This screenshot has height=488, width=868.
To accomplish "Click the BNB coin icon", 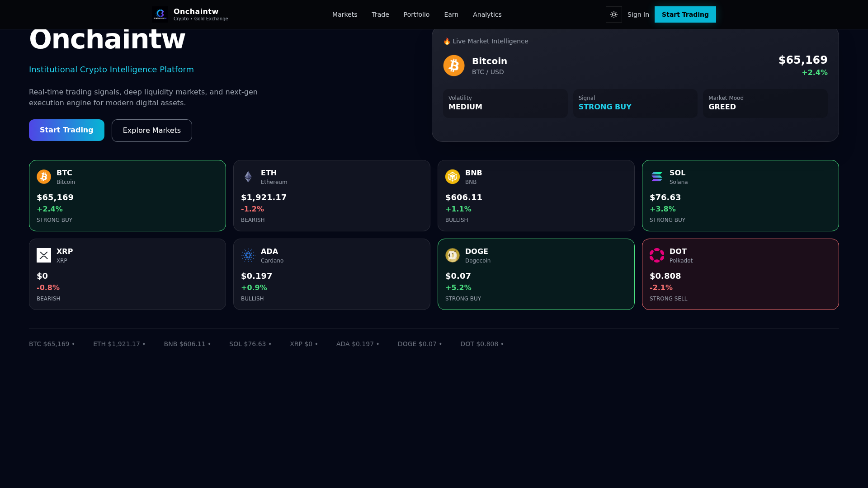I will [453, 177].
